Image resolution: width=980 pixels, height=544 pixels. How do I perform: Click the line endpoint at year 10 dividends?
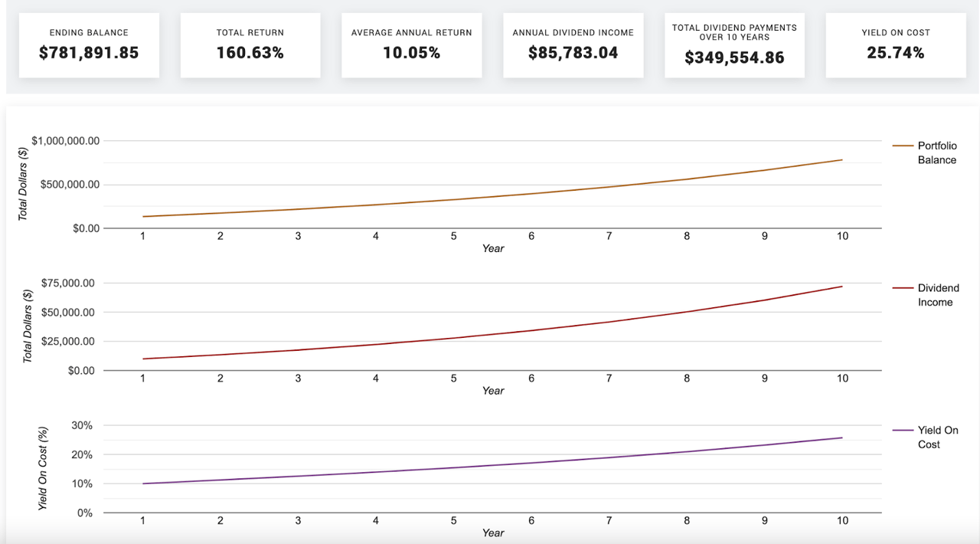(x=842, y=286)
